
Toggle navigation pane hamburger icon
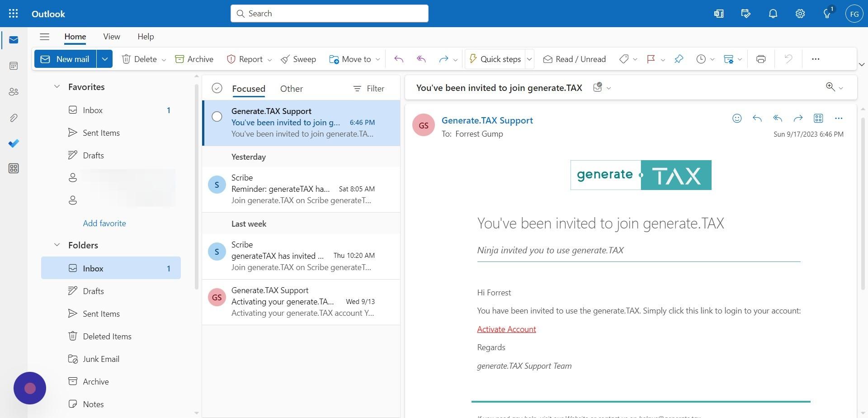tap(44, 37)
